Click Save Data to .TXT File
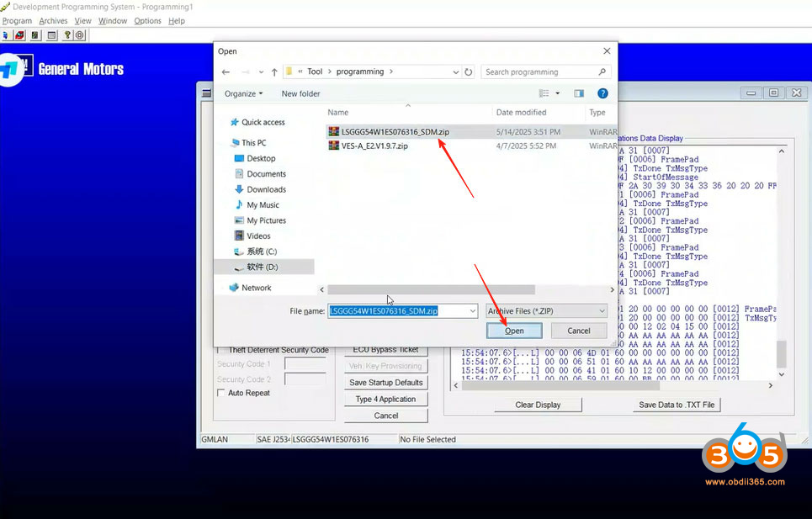Image resolution: width=812 pixels, height=519 pixels. tap(677, 405)
